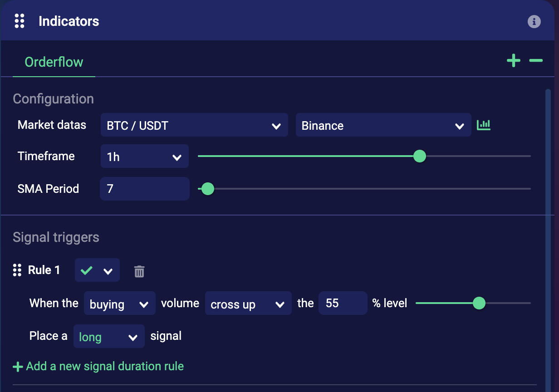559x392 pixels.
Task: Change the buying volume type dropdown
Action: point(119,304)
